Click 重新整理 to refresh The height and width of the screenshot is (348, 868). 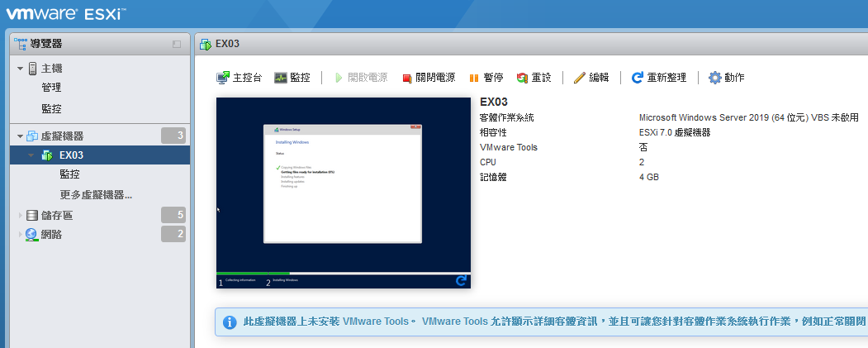tap(659, 78)
